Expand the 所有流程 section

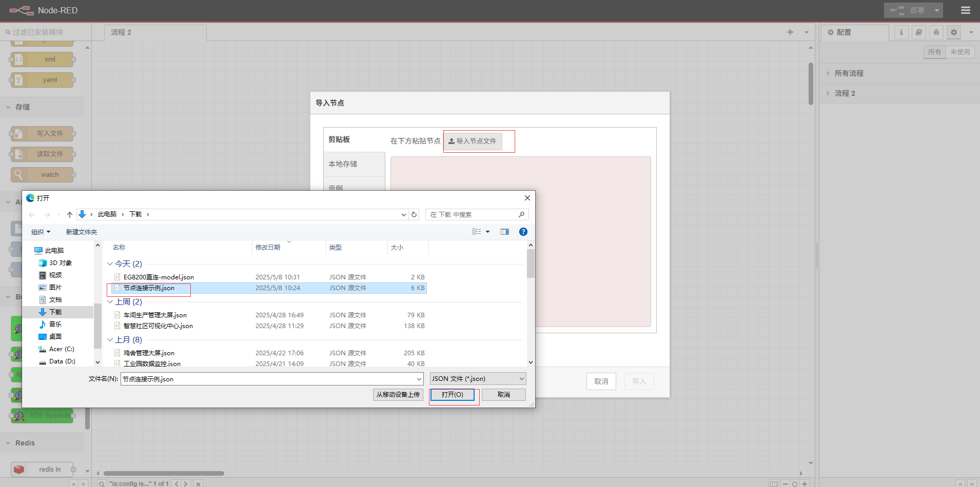coord(849,73)
